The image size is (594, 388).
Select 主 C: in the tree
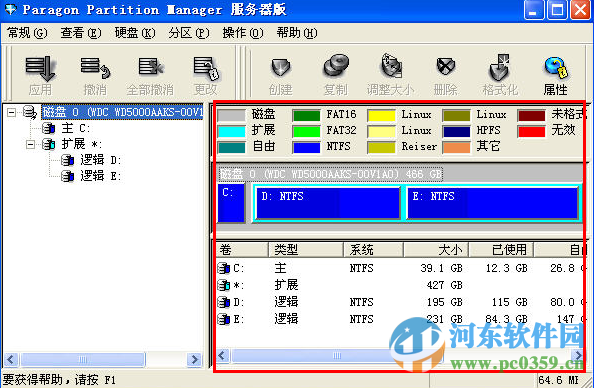click(76, 128)
